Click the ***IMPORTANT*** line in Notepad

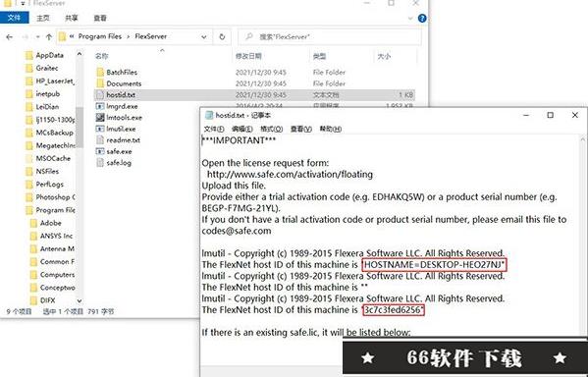pos(239,140)
